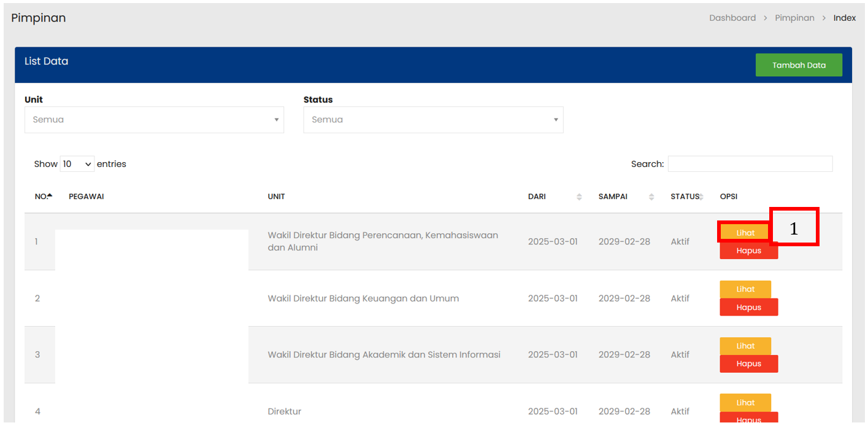The height and width of the screenshot is (428, 868).
Task: Click Lihat for Wakil Direktur Perencanaan row
Action: tap(744, 233)
